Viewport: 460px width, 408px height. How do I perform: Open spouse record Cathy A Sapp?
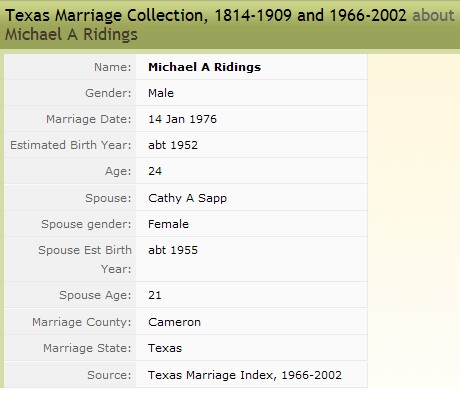click(x=187, y=198)
